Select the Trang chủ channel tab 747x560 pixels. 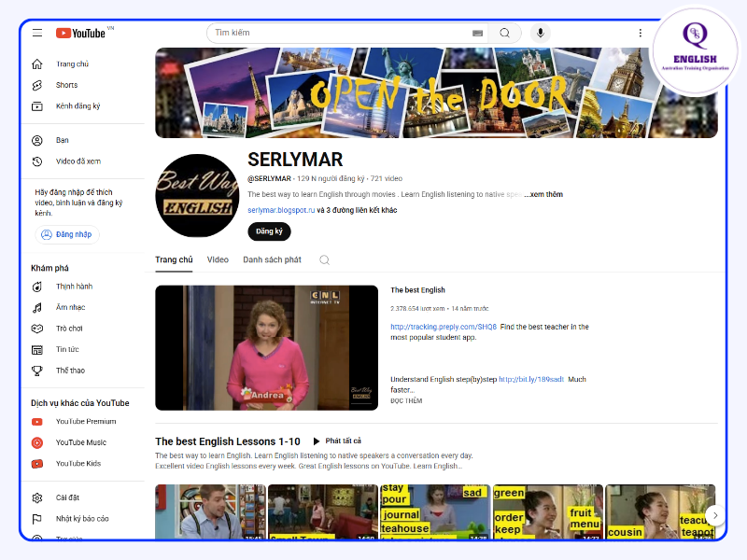[x=174, y=260]
